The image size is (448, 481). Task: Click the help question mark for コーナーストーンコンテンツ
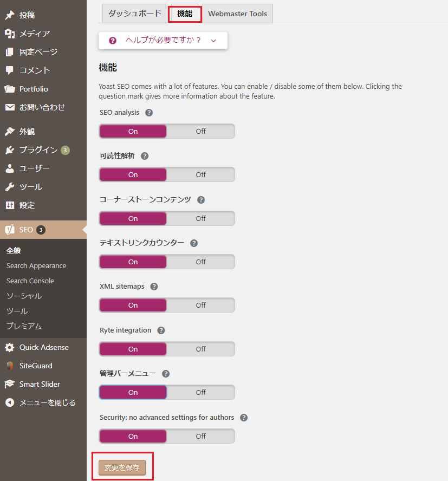click(201, 200)
